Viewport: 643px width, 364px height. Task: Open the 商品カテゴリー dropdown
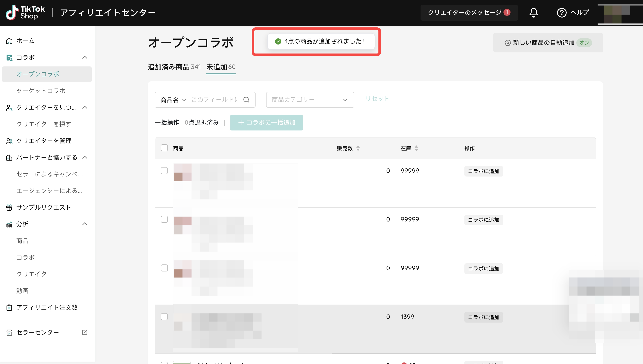[310, 100]
